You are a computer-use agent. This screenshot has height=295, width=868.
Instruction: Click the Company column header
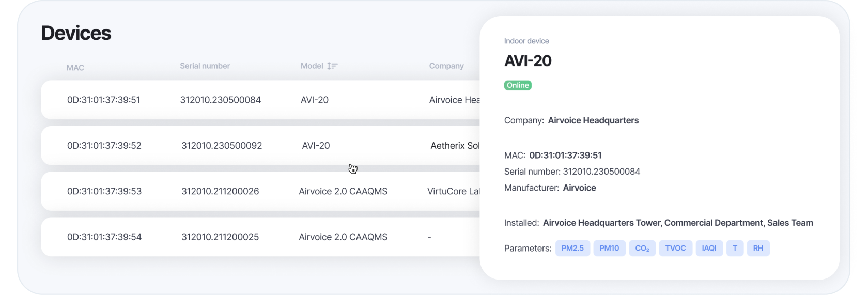[446, 66]
